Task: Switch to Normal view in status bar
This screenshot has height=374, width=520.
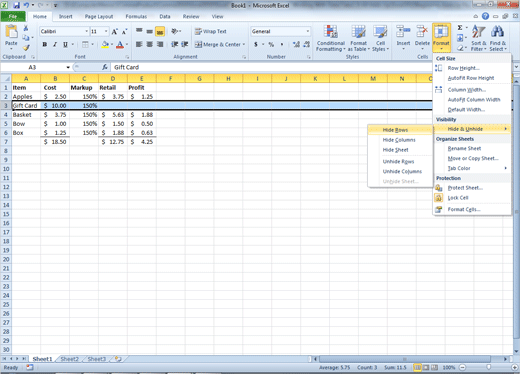Action: (x=417, y=368)
